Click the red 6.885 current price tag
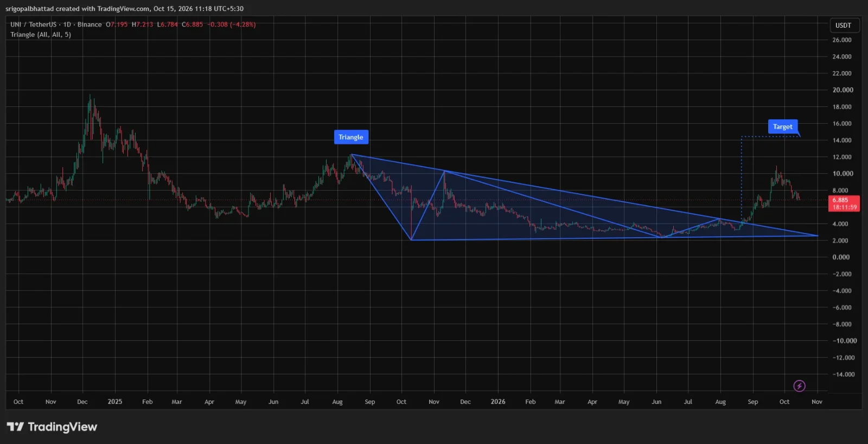Screen dimensions: 868x444 click(845, 204)
